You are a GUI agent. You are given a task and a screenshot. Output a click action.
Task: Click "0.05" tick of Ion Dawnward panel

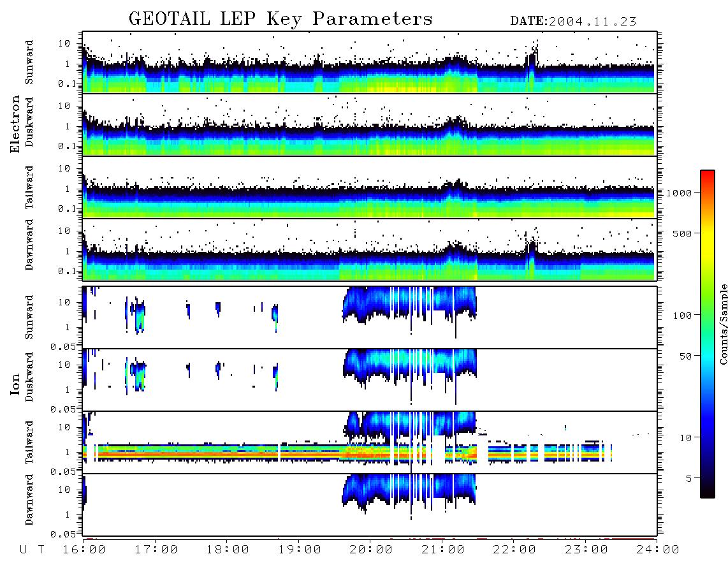[62, 534]
